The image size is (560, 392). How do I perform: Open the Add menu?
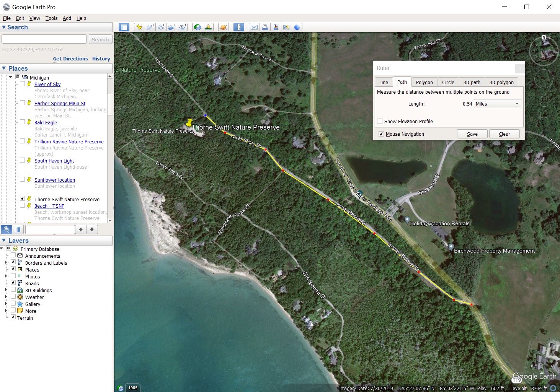click(x=67, y=18)
